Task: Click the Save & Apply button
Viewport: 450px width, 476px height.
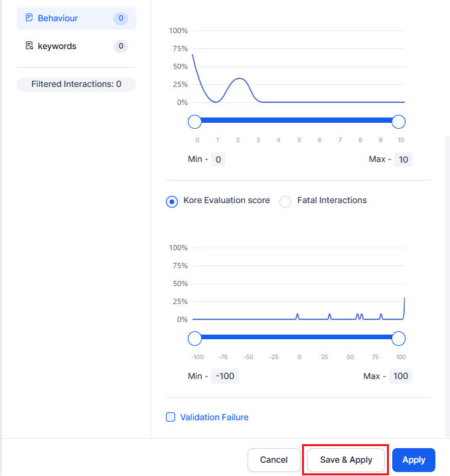Action: tap(346, 460)
